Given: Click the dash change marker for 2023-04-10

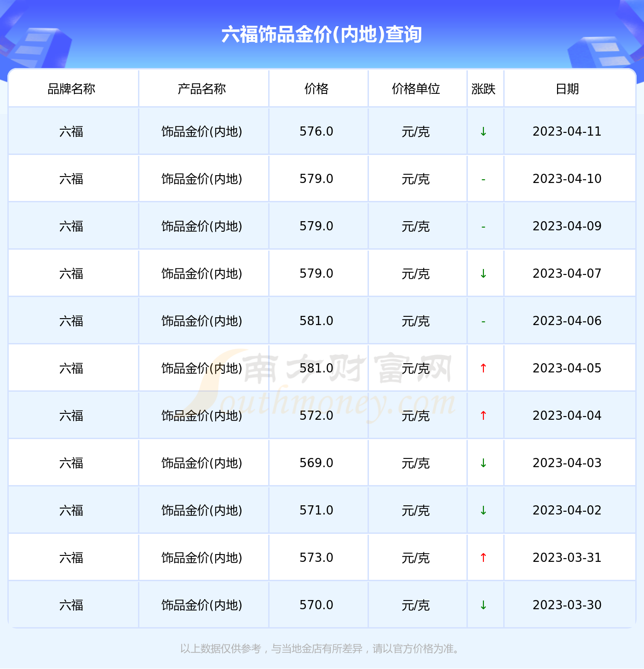Looking at the screenshot, I should pos(483,180).
